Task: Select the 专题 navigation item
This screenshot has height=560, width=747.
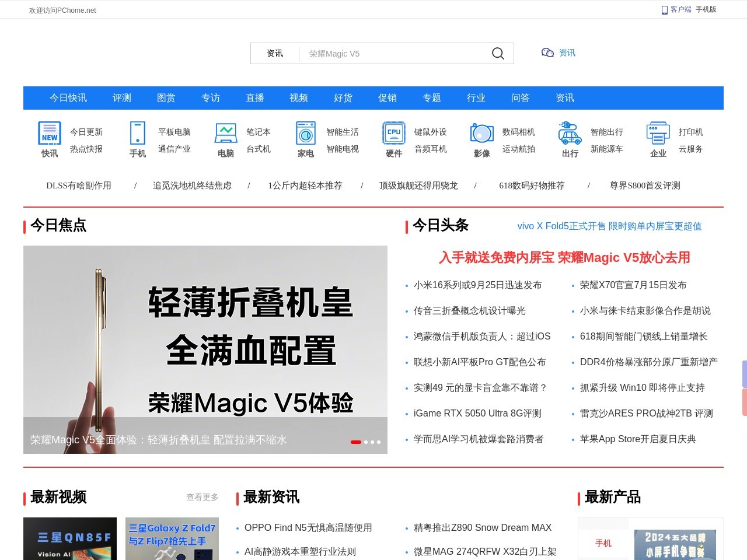Action: click(432, 98)
